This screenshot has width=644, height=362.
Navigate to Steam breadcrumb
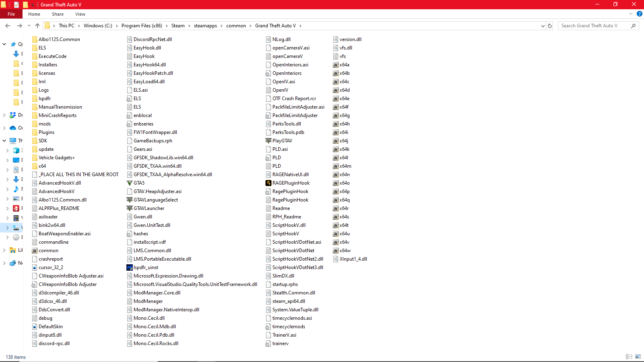178,26
